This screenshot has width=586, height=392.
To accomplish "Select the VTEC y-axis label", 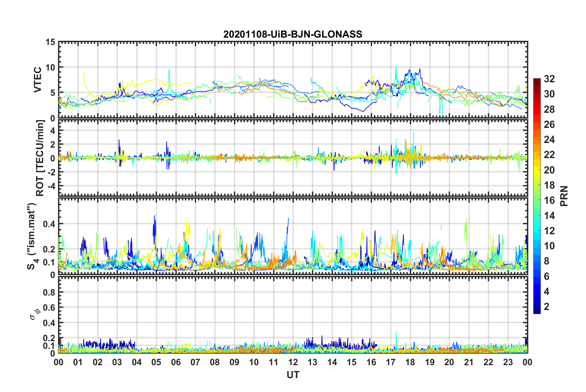I will [x=38, y=80].
